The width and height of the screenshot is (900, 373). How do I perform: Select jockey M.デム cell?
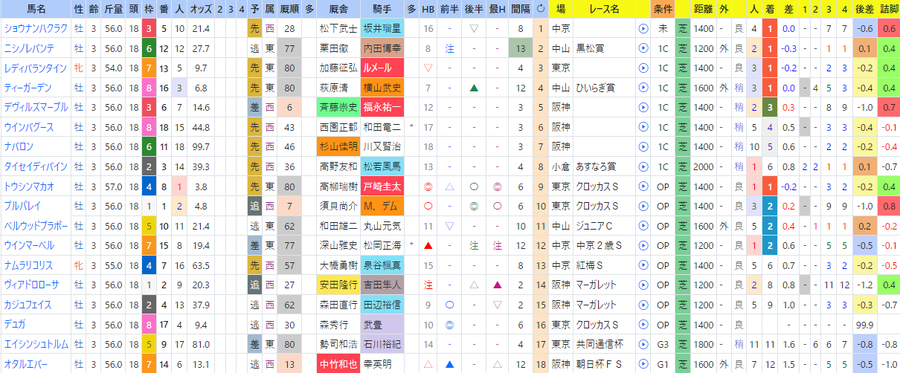[x=382, y=207]
